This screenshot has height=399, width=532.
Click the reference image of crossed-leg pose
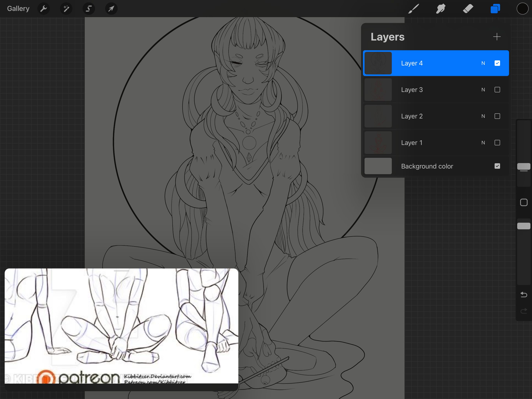[x=122, y=326]
